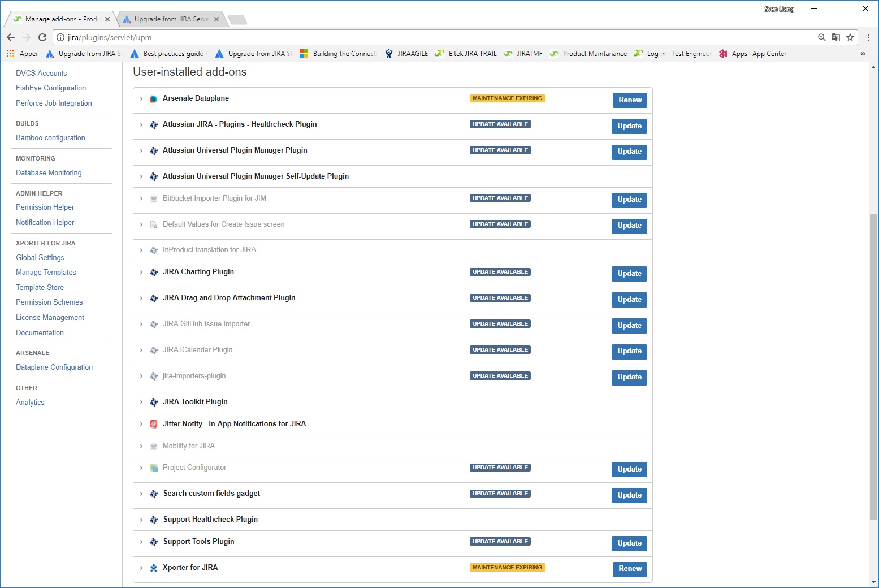Click the Arsenale Dataplane add-on icon

(153, 98)
